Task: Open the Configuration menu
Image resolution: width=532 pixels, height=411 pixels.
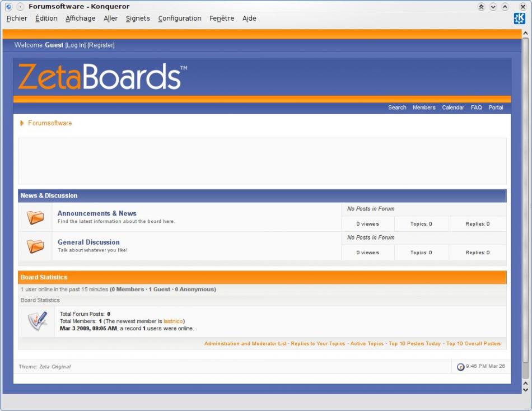Action: pyautogui.click(x=180, y=18)
